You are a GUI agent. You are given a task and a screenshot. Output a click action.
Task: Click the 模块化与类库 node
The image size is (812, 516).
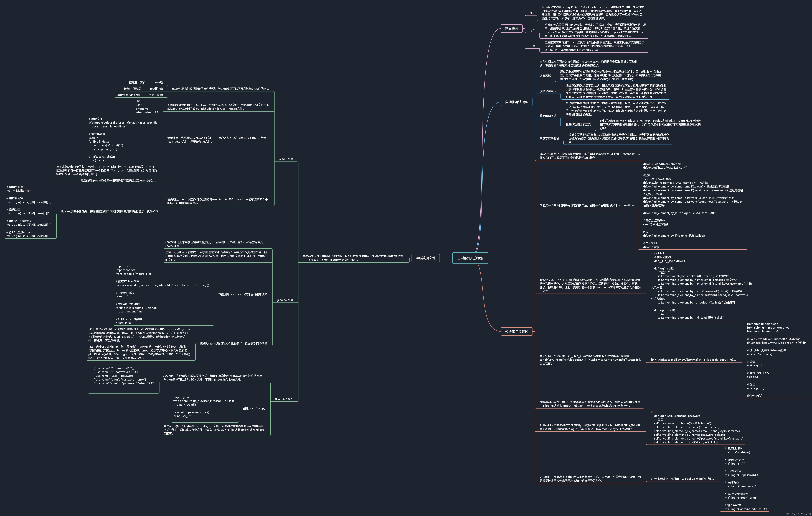tap(548, 91)
